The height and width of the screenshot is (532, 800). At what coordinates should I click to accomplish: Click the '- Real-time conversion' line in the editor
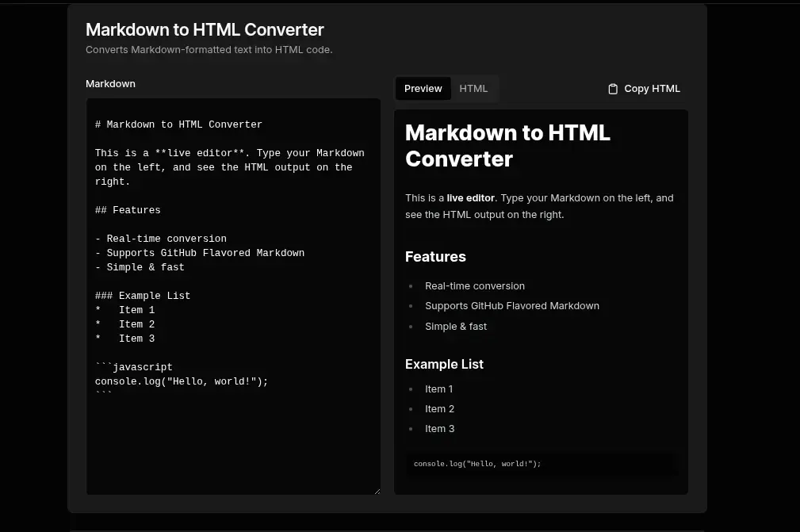click(160, 238)
